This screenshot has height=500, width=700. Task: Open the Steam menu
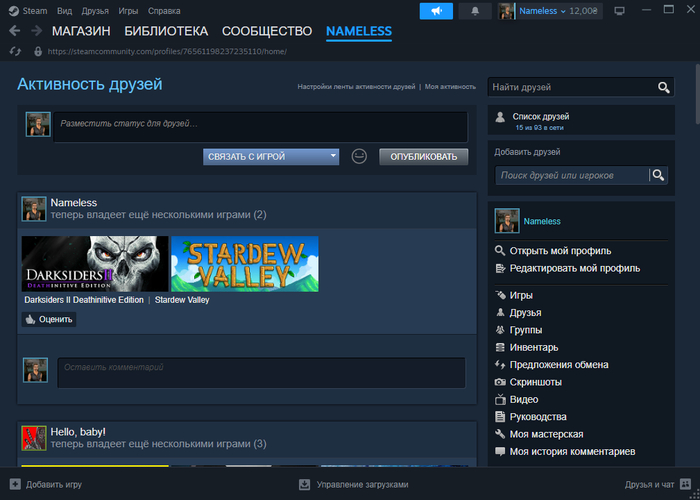(x=35, y=11)
